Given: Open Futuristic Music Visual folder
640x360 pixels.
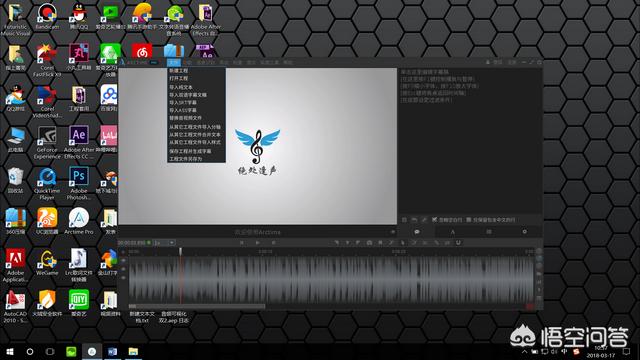Looking at the screenshot, I should point(16,19).
